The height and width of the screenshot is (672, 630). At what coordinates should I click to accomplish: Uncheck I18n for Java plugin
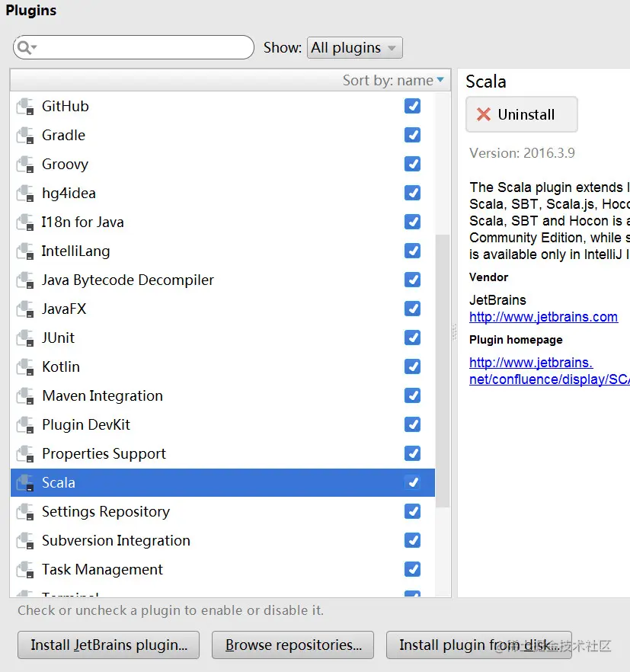pyautogui.click(x=412, y=222)
